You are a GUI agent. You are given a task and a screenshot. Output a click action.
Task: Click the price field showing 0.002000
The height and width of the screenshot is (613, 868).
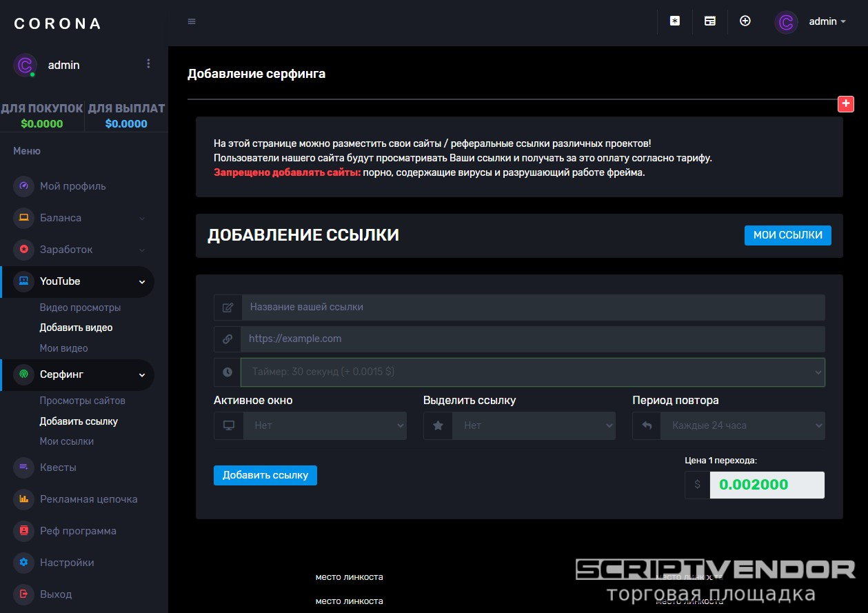click(x=767, y=485)
